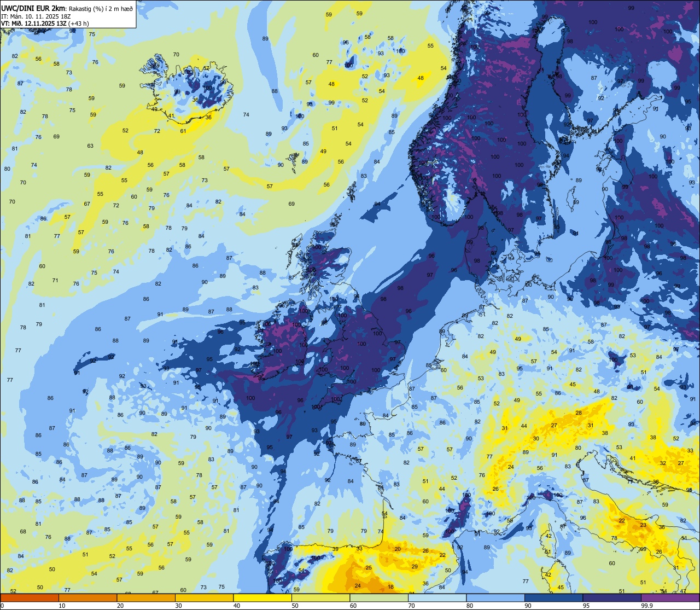Pick the legend swatch between 30 and 40

point(204,597)
